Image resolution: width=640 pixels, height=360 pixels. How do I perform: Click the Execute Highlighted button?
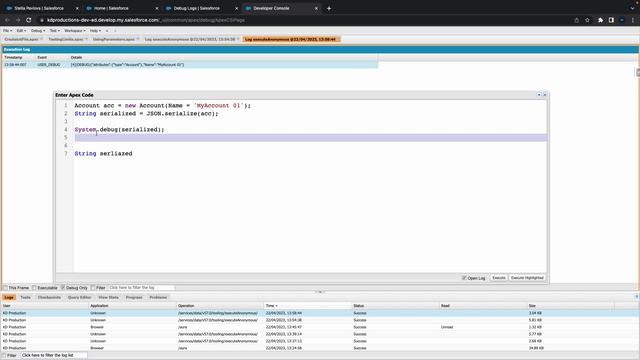pos(527,278)
